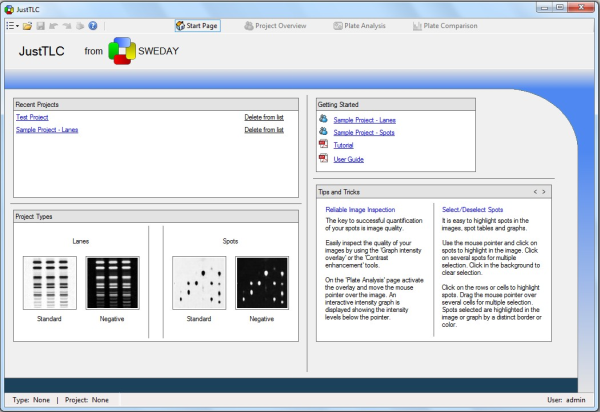
Task: Show previous tip with left arrow
Action: (535, 192)
